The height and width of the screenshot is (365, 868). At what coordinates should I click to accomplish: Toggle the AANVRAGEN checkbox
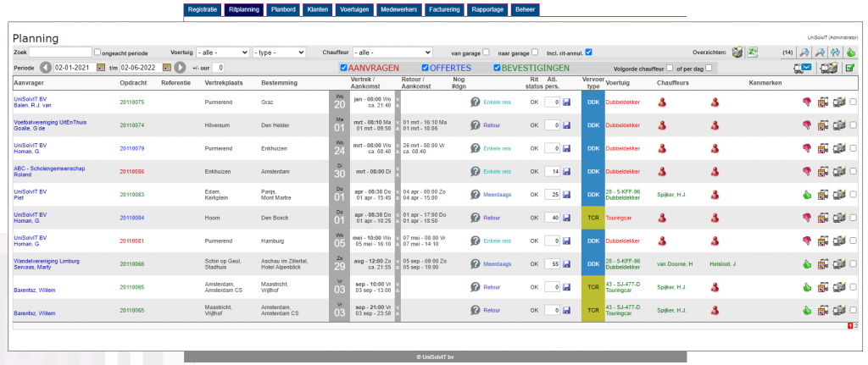[344, 68]
